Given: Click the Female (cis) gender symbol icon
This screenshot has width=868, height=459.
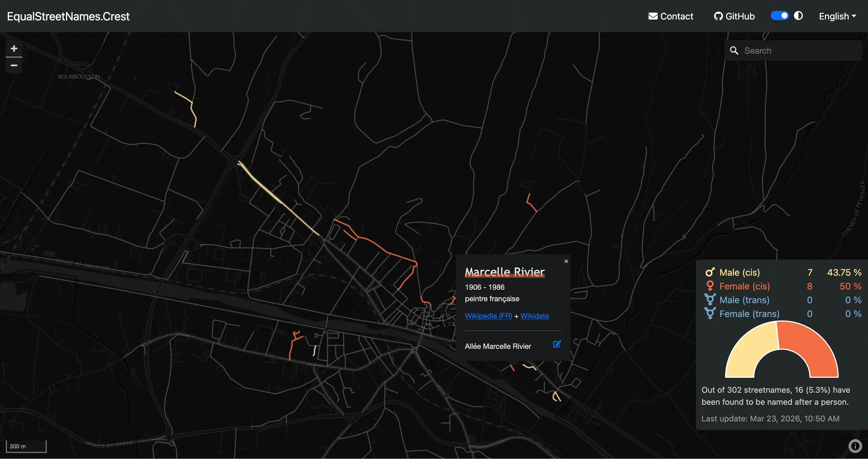Looking at the screenshot, I should 710,286.
